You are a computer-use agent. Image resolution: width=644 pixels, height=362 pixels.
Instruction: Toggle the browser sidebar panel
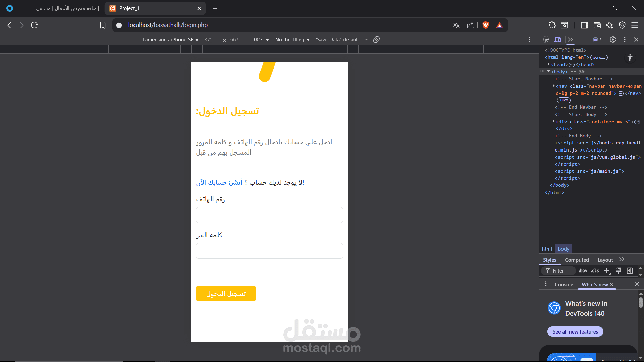pyautogui.click(x=584, y=25)
